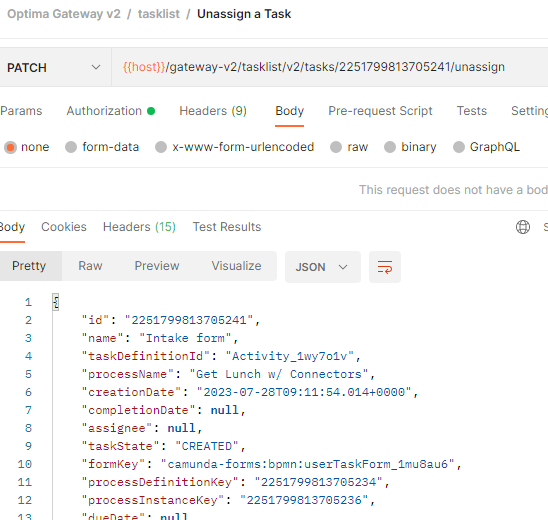
Task: Open the Params request tab
Action: 21,111
